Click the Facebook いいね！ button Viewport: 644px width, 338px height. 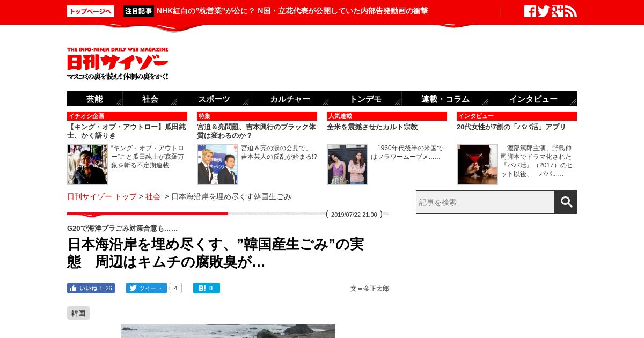(x=91, y=288)
